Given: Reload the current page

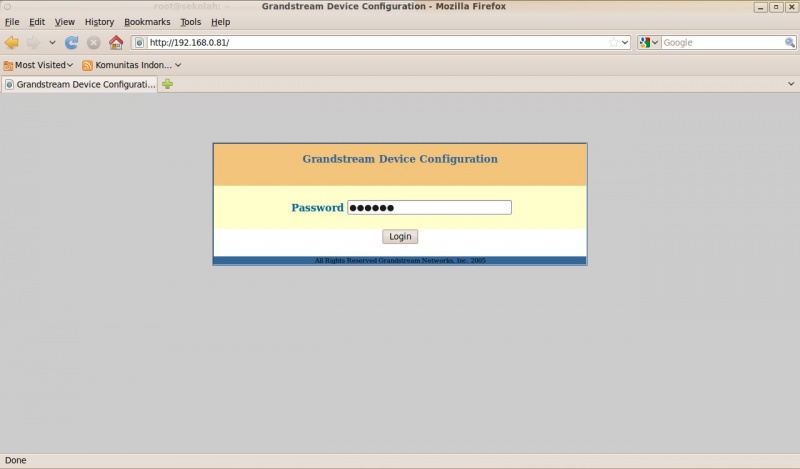Looking at the screenshot, I should click(x=72, y=43).
